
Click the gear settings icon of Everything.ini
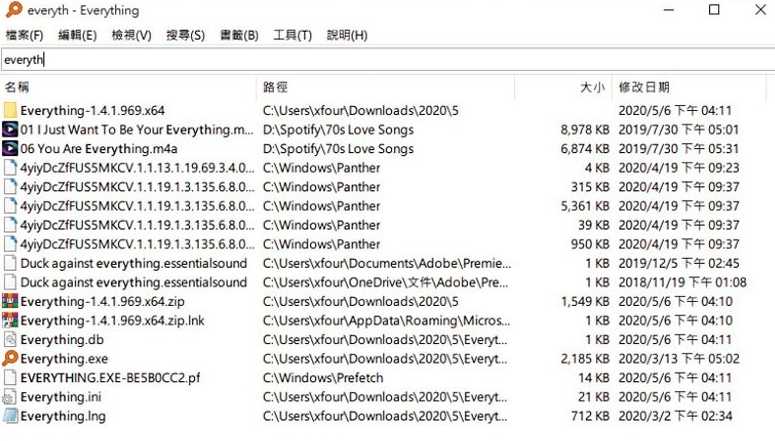pyautogui.click(x=10, y=397)
